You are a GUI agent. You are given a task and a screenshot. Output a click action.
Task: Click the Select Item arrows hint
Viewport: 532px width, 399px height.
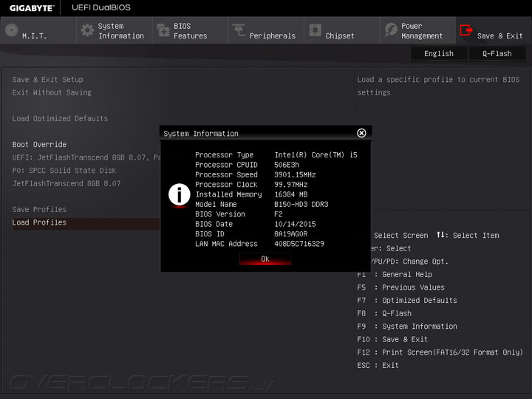pos(468,235)
